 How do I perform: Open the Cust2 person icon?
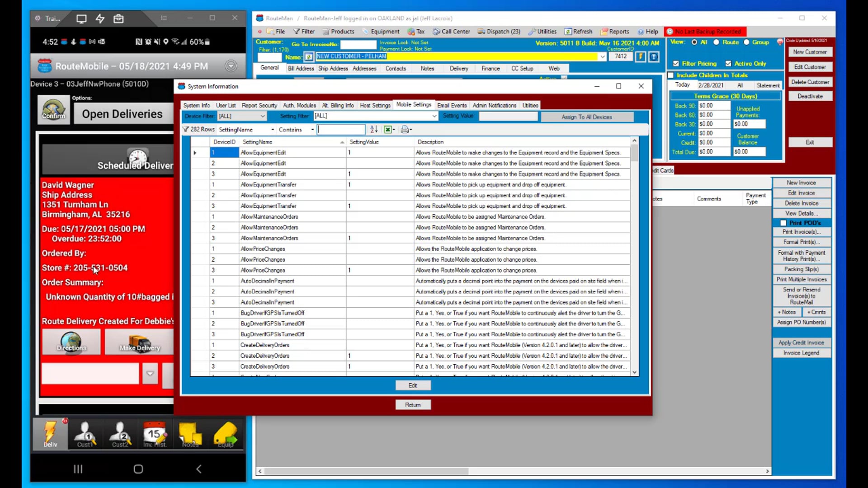pyautogui.click(x=120, y=434)
